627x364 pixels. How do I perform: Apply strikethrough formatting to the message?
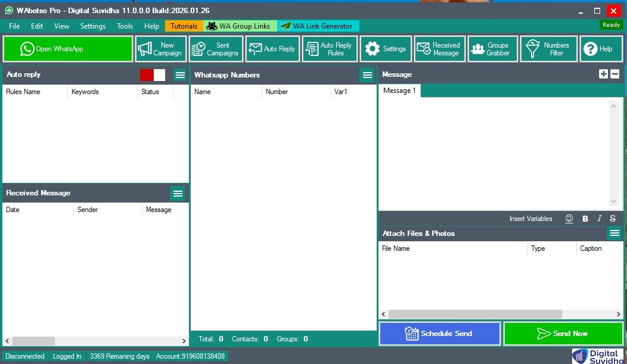613,219
